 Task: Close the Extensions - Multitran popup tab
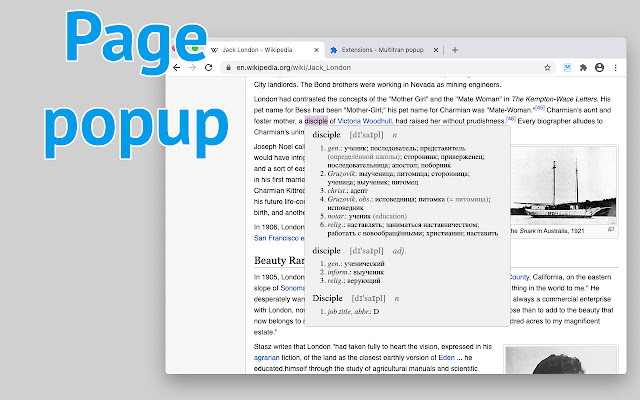pos(436,50)
